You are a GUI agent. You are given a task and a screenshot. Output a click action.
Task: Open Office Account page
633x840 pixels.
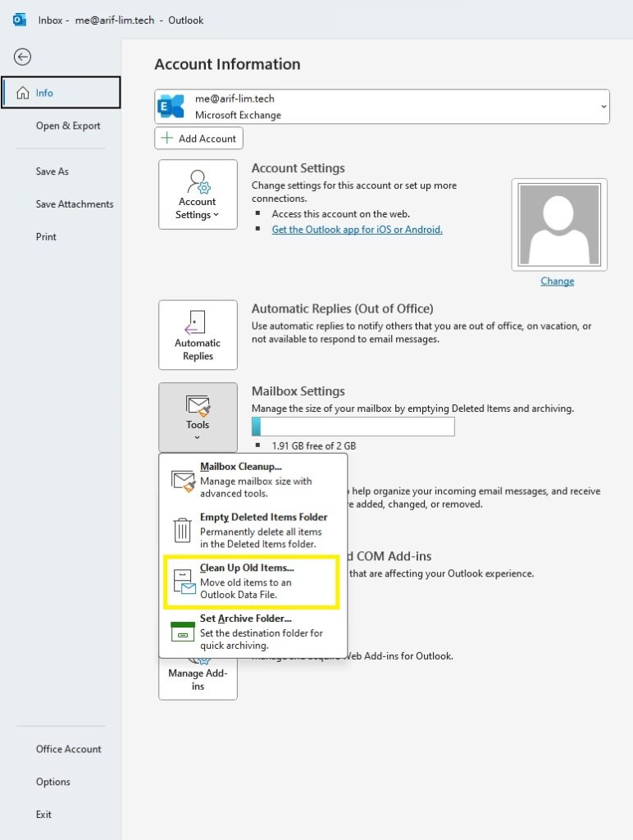68,749
